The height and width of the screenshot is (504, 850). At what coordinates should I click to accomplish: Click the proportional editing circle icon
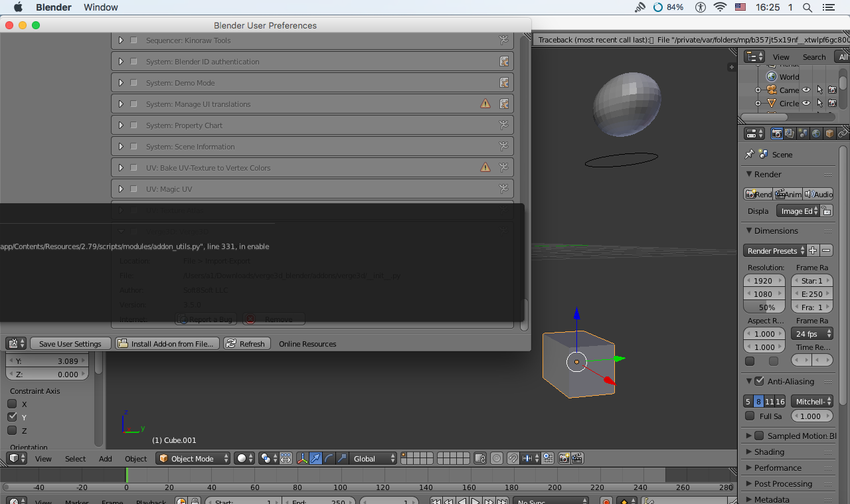pos(497,458)
